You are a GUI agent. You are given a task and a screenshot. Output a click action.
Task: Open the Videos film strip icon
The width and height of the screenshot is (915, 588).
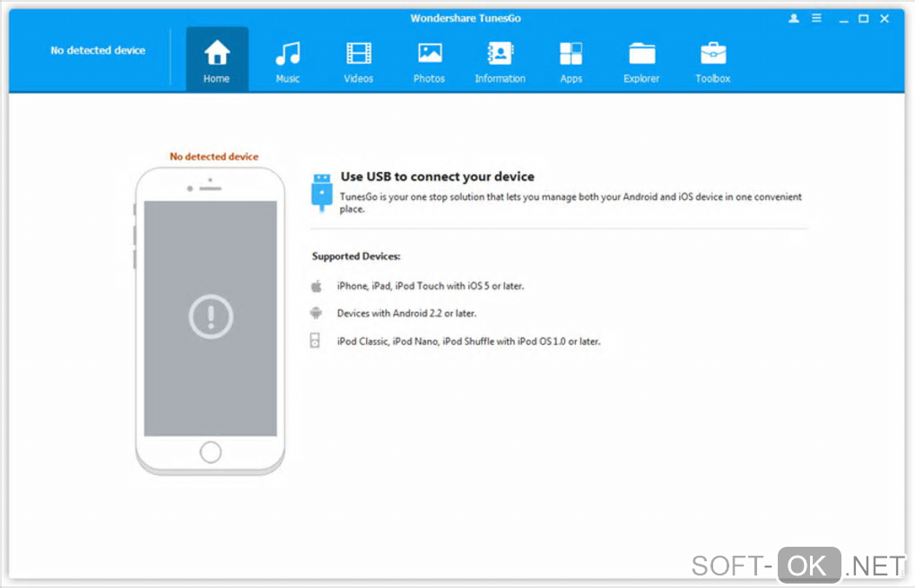(358, 53)
